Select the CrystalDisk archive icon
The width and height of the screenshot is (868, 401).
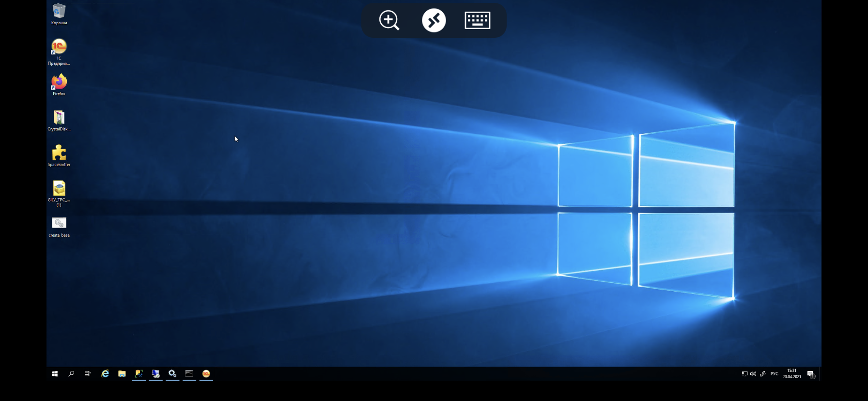(59, 120)
